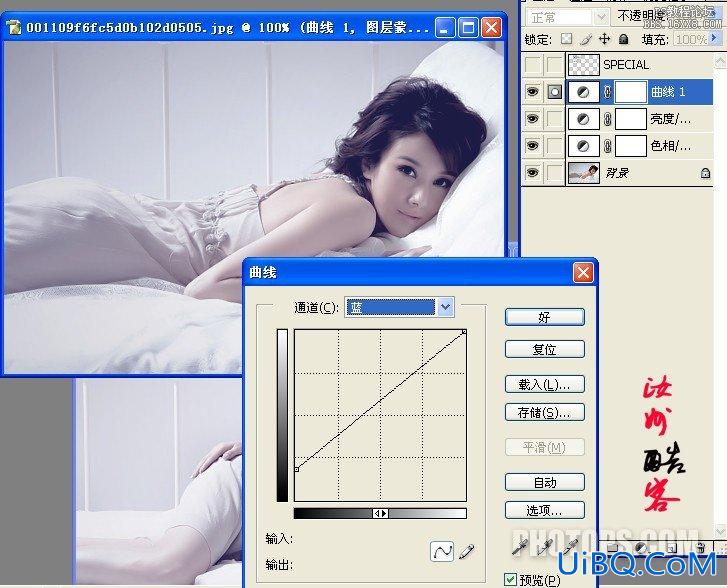Click the 复位 reset button

coord(544,349)
